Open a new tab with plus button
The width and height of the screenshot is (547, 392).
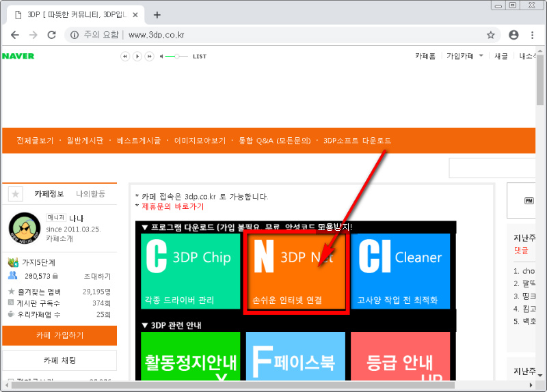(x=157, y=15)
